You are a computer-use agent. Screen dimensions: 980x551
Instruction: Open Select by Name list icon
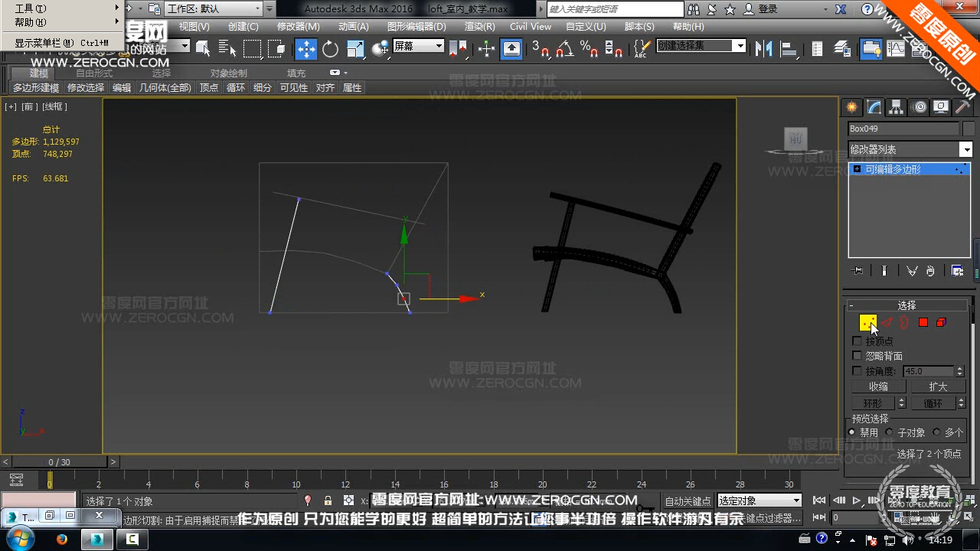click(227, 49)
